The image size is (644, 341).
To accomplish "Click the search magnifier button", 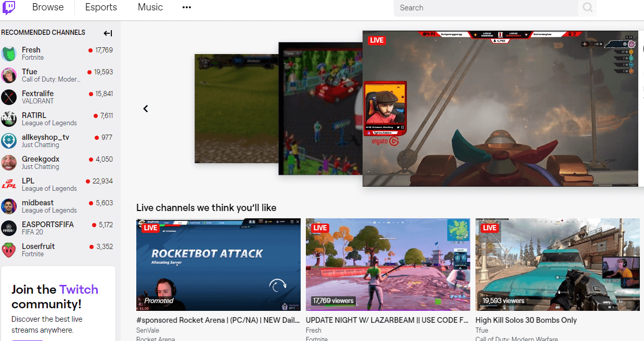I will coord(587,8).
